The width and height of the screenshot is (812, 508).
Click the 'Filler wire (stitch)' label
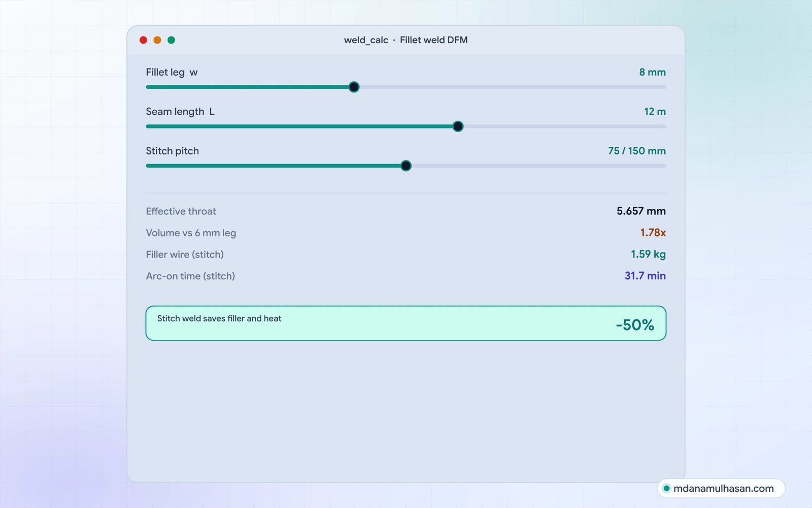tap(185, 255)
